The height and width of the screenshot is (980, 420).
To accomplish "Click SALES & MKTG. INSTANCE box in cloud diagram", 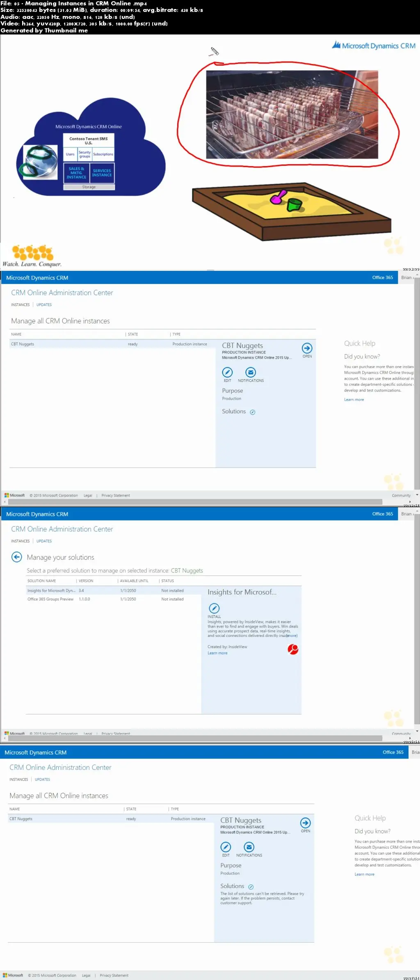I will click(76, 173).
